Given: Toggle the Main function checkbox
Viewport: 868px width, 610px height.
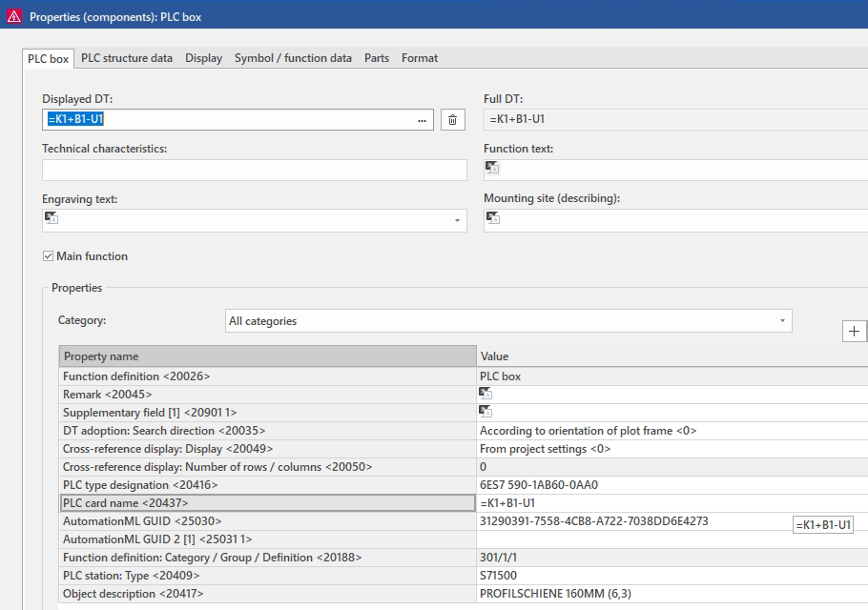Looking at the screenshot, I should point(49,256).
